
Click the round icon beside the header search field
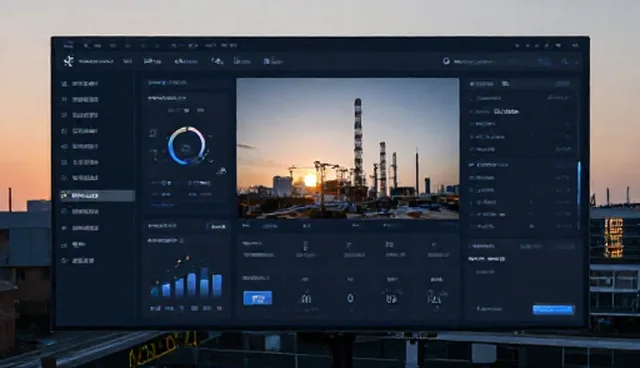pyautogui.click(x=446, y=61)
